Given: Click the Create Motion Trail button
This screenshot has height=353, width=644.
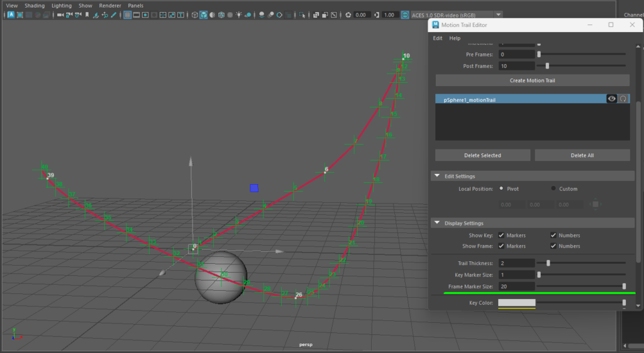Looking at the screenshot, I should coord(532,80).
